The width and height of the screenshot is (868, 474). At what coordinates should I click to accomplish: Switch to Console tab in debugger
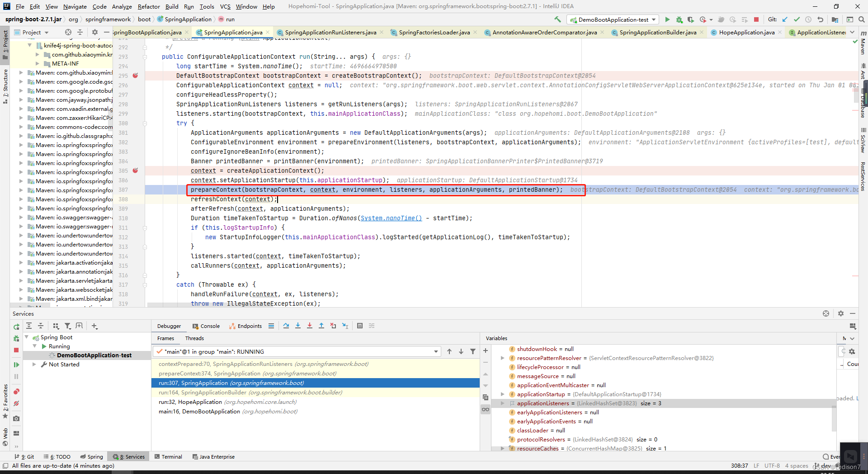click(x=206, y=326)
